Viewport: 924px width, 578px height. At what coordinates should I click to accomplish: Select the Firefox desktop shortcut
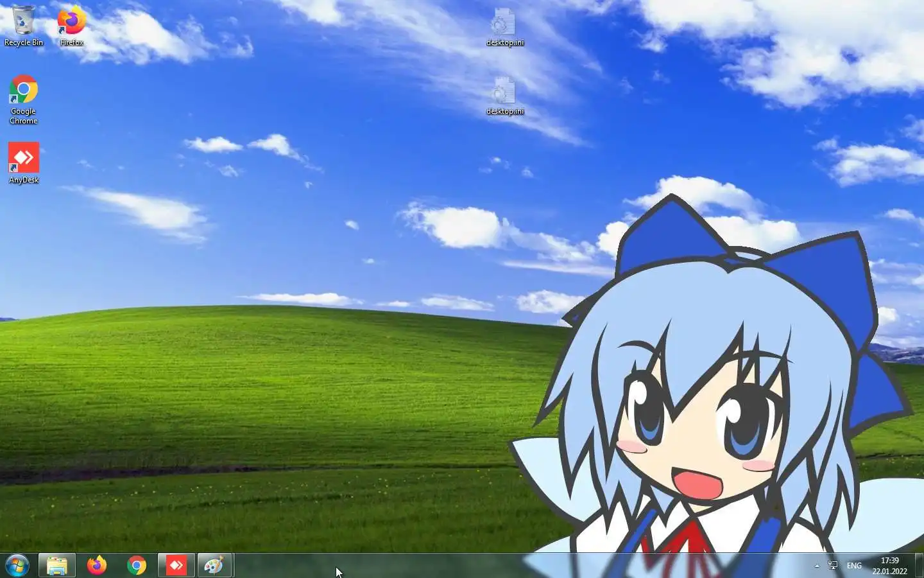tap(71, 26)
